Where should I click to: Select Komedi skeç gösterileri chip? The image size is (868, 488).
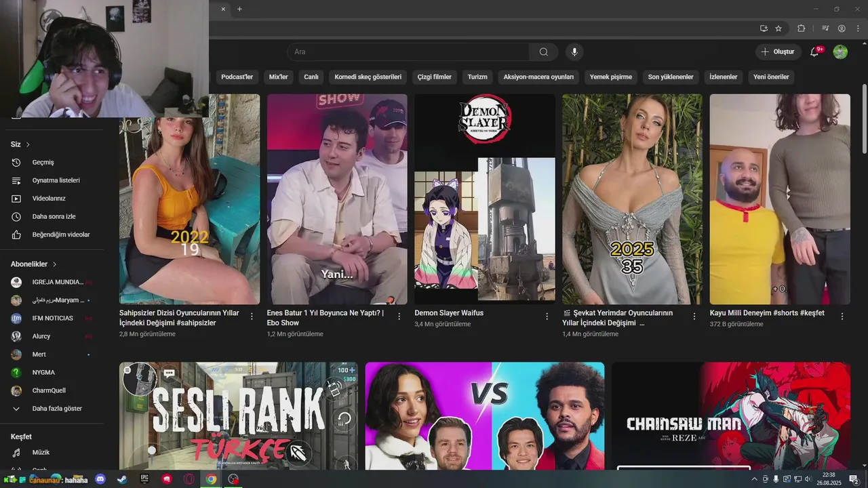[368, 77]
